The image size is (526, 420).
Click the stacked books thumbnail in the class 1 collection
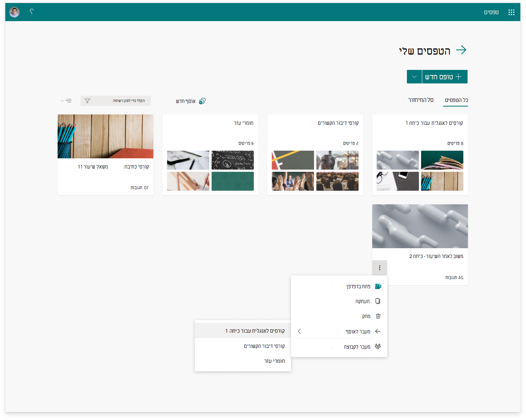coord(442,160)
